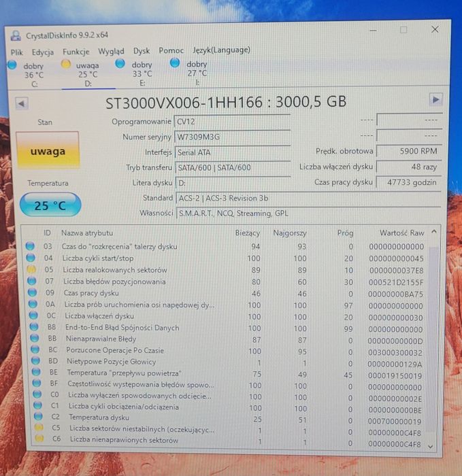462x476 pixels.
Task: Select row Liczba nienaprawionych sektorów
Action: click(229, 441)
